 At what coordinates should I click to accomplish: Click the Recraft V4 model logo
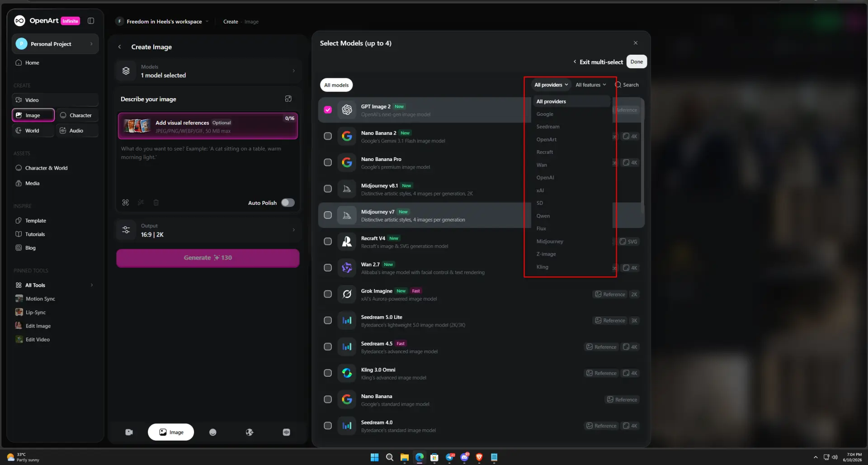point(347,242)
